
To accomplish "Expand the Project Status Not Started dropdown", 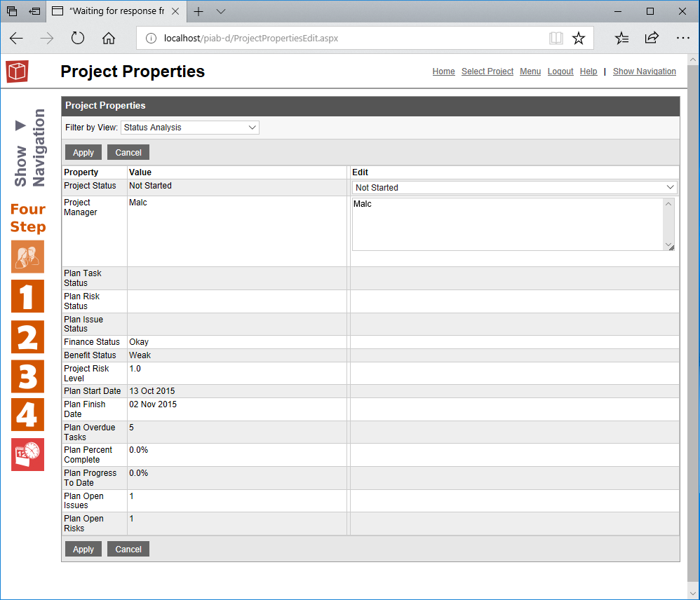I will 514,187.
